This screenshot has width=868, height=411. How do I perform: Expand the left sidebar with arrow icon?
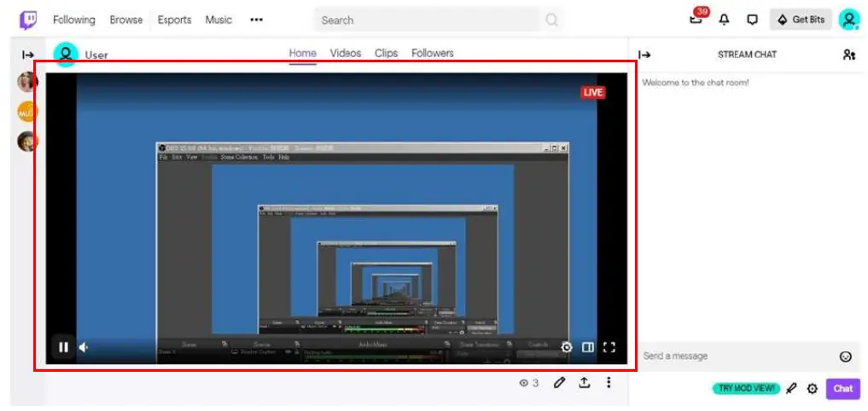click(x=27, y=55)
